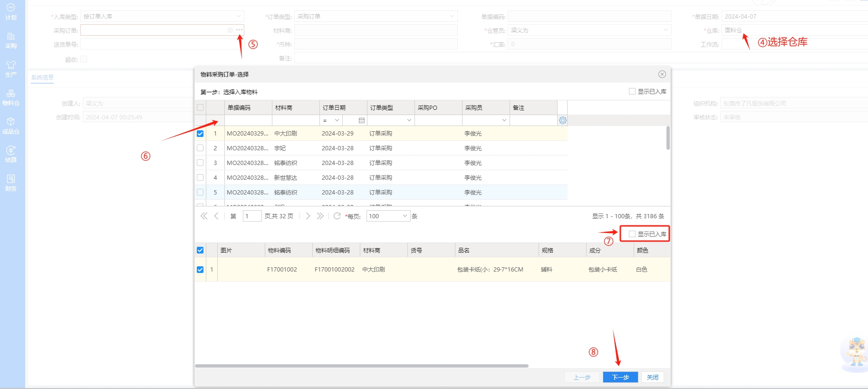Tick the checkbox for order row 2 宇妃
Viewport: 868px width, 389px height.
200,148
